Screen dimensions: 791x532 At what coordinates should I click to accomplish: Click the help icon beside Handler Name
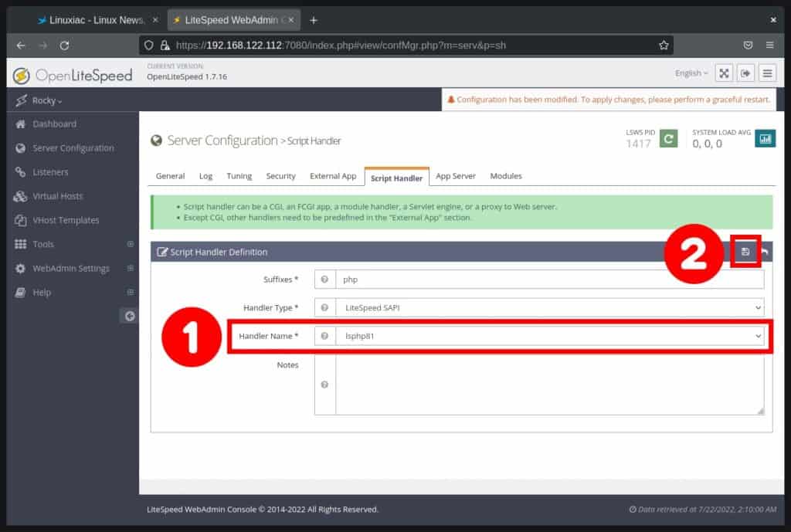(325, 336)
